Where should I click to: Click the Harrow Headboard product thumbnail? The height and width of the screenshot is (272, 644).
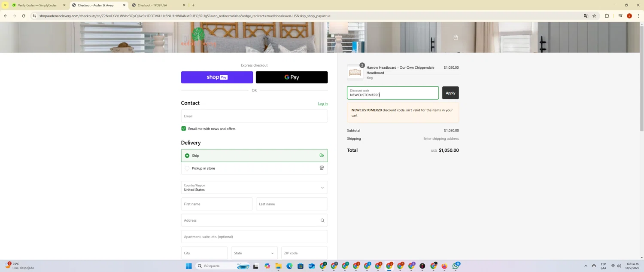pos(355,73)
